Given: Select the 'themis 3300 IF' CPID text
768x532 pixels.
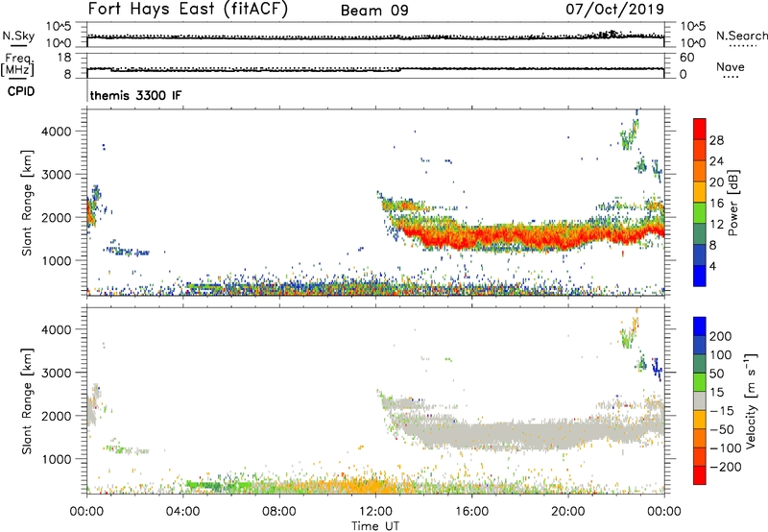Looking at the screenshot, I should (x=135, y=95).
